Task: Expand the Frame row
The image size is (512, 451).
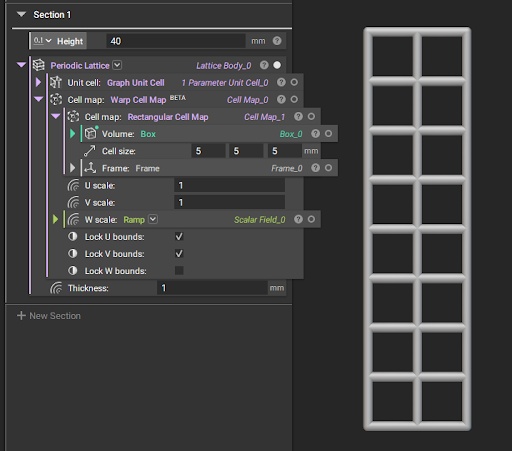Action: click(73, 168)
